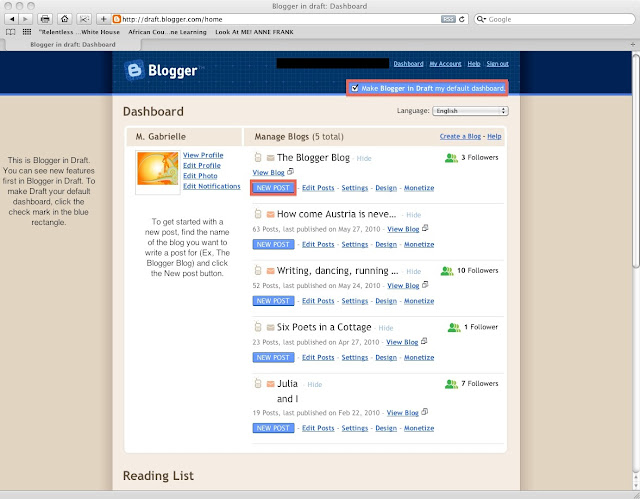Hide The Blogger Blog

coord(364,158)
